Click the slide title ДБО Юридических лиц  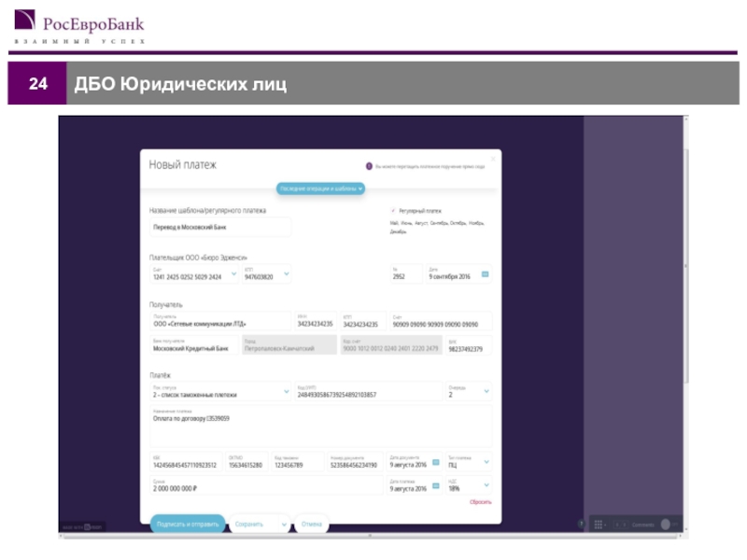click(180, 84)
